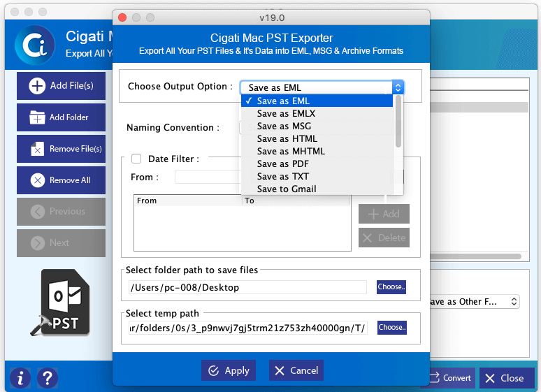The height and width of the screenshot is (392, 541).
Task: Click the dropdown list scrollbar thumb
Action: click(x=398, y=121)
